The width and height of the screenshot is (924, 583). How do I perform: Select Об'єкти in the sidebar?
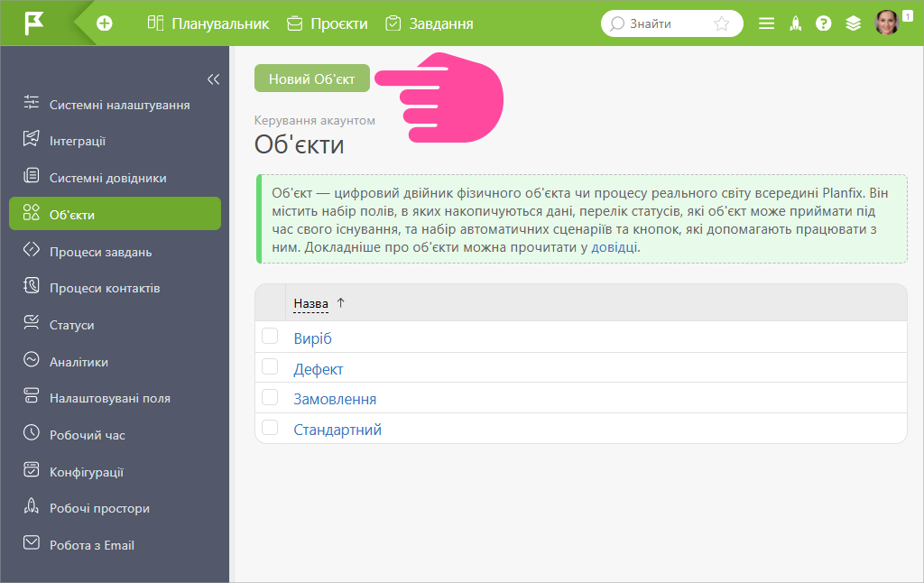(115, 213)
